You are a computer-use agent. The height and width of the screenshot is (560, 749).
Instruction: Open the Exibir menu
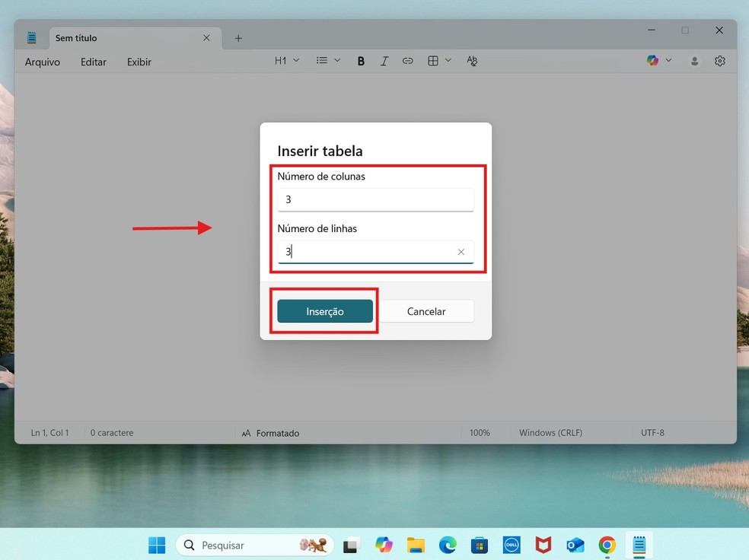tap(139, 62)
